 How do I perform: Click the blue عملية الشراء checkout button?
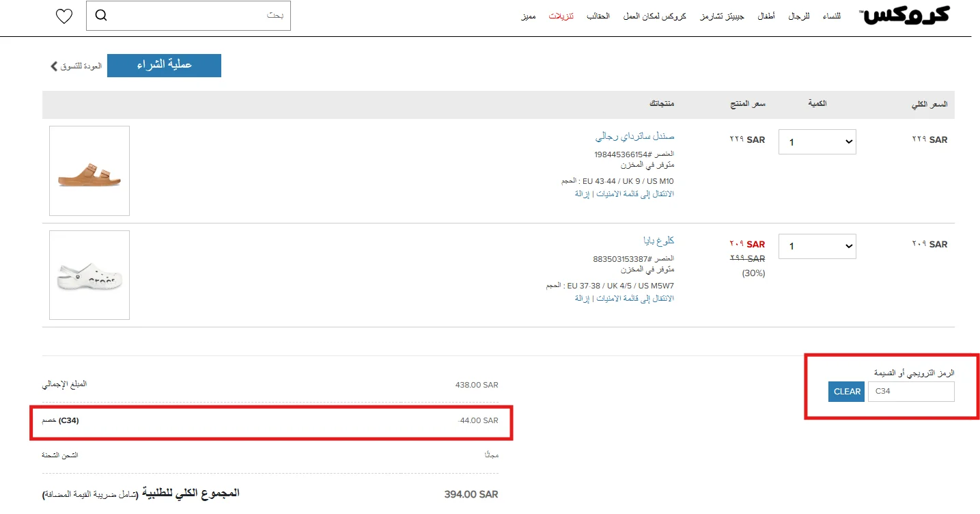[164, 65]
